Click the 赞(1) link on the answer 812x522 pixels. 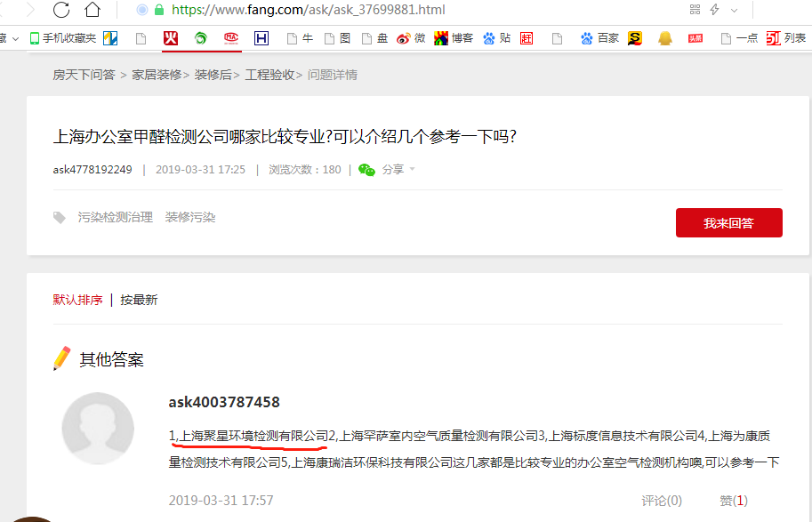[x=733, y=500]
